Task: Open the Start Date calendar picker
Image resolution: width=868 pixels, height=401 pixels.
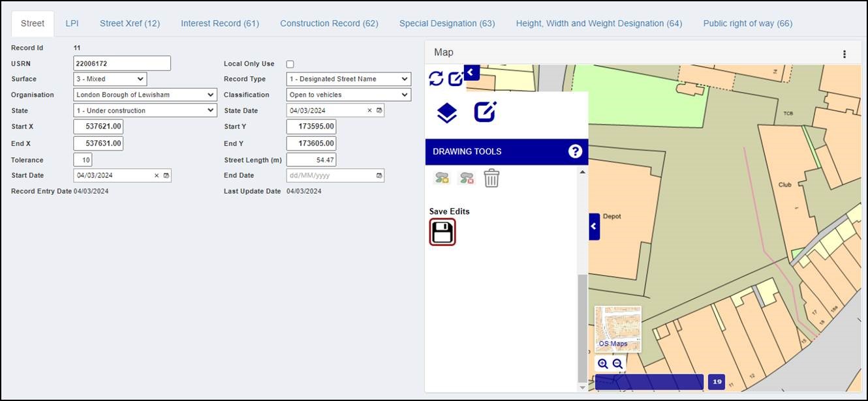Action: 166,175
